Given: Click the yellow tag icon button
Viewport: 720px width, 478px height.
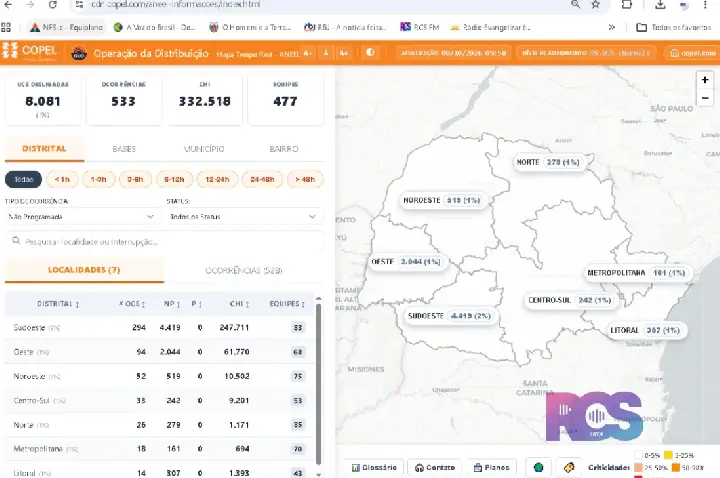Looking at the screenshot, I should tap(568, 467).
